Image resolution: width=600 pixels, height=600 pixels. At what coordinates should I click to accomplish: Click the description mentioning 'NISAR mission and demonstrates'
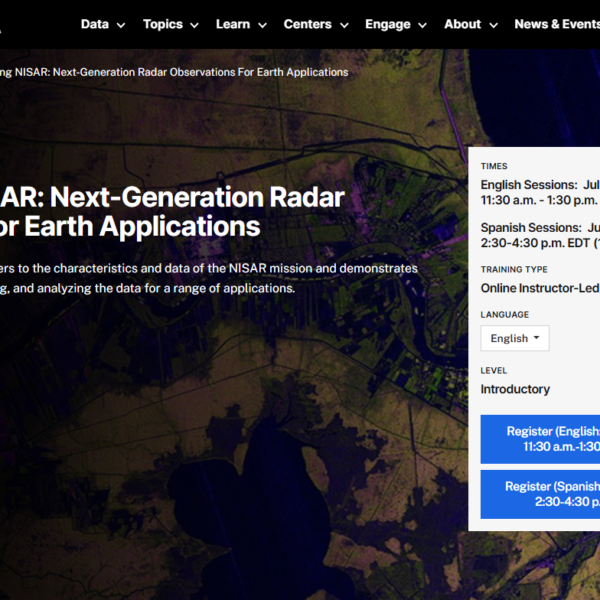pyautogui.click(x=209, y=278)
